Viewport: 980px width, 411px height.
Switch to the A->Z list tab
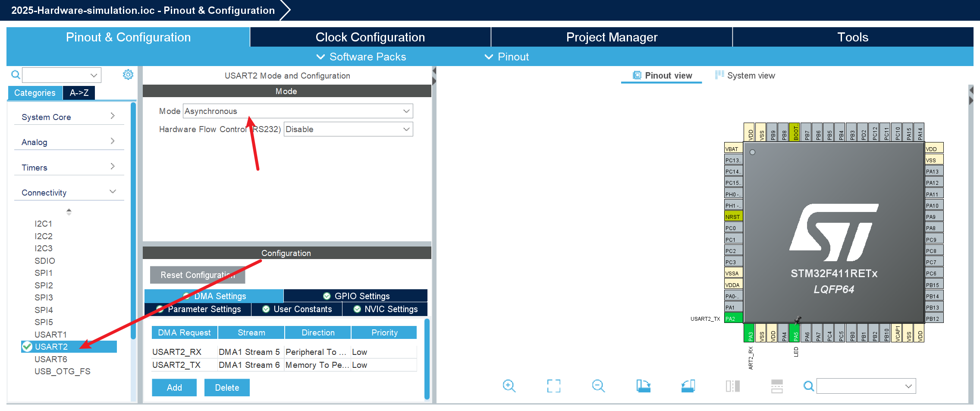click(79, 92)
